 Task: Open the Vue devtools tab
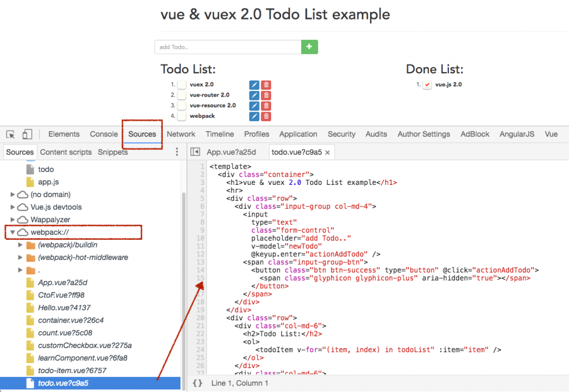click(551, 134)
